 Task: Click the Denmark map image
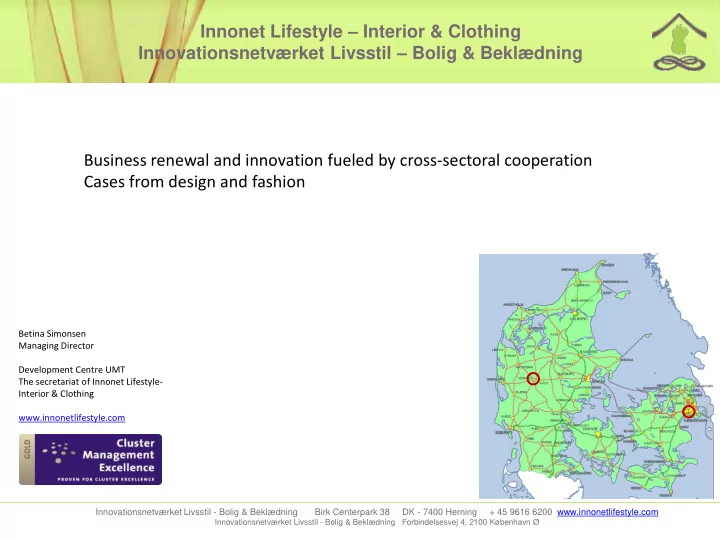tap(596, 376)
